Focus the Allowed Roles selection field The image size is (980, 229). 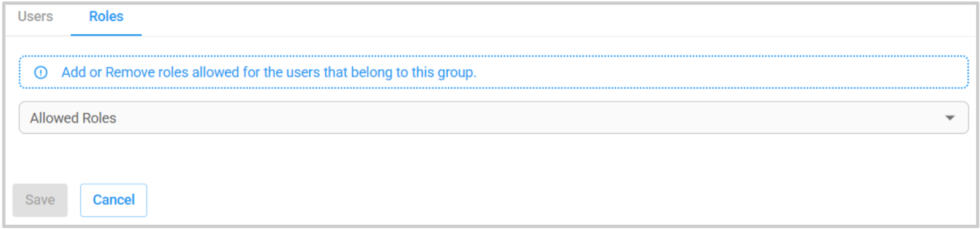(494, 118)
